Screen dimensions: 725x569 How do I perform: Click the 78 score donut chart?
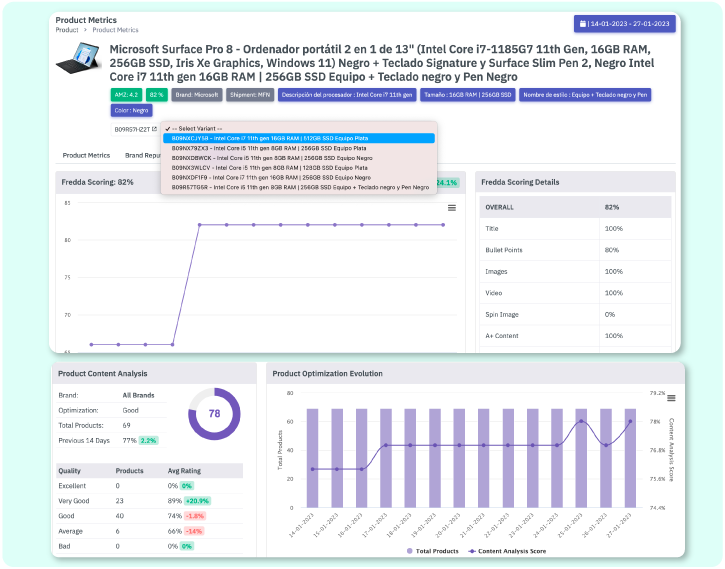[x=214, y=414]
